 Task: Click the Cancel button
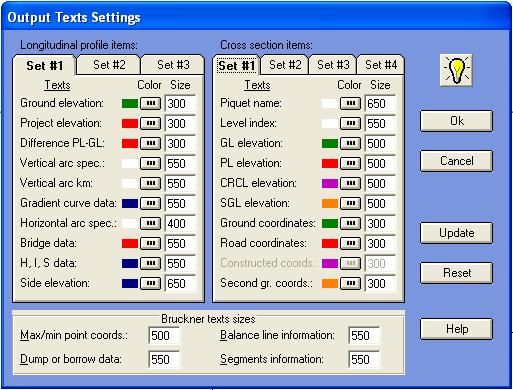click(x=456, y=161)
